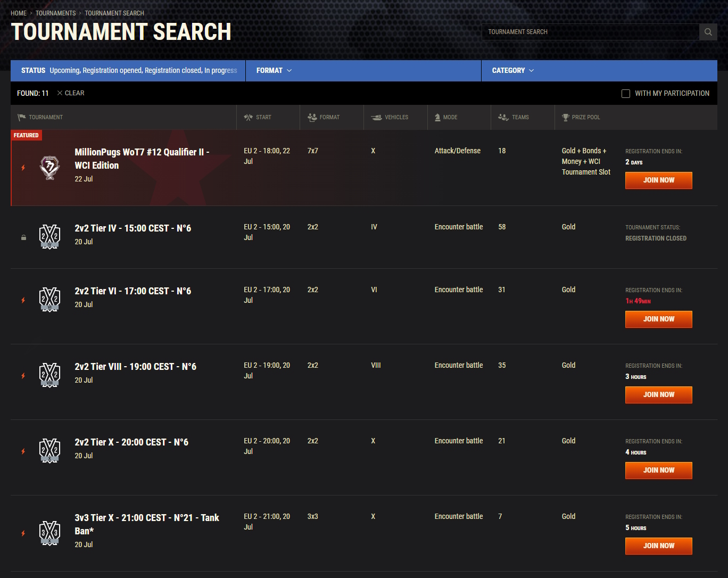The width and height of the screenshot is (728, 578).
Task: Open 2v2 Tier X - 20:00 CEST title
Action: pos(131,442)
